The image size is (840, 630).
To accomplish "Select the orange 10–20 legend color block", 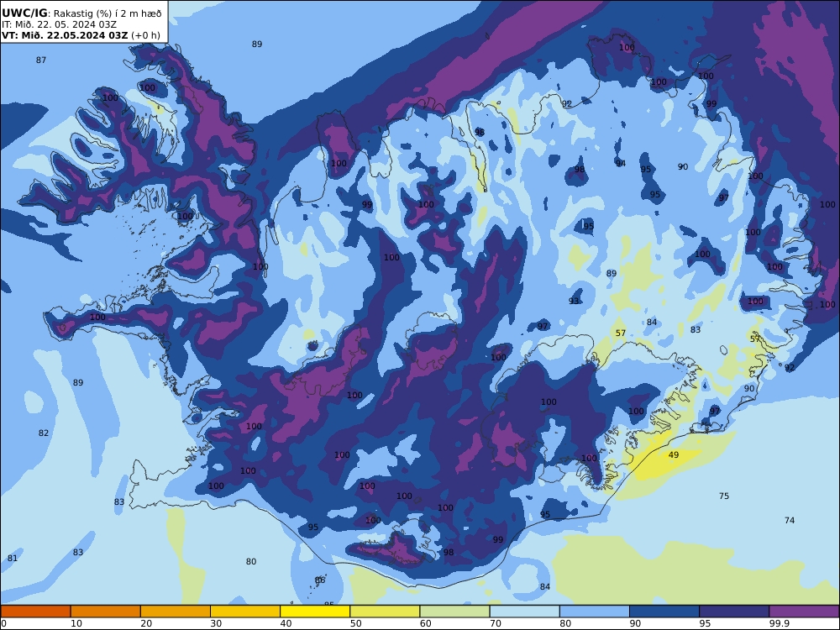I will 106,612.
